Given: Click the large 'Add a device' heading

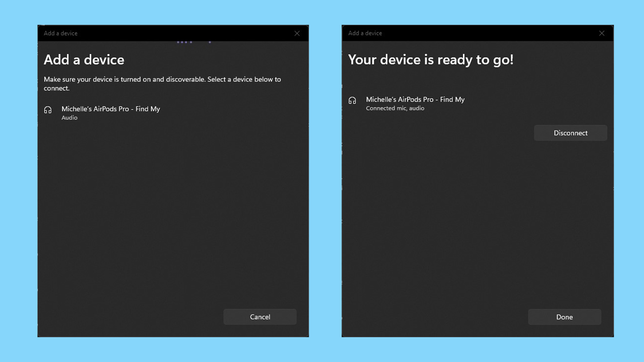Looking at the screenshot, I should point(84,60).
